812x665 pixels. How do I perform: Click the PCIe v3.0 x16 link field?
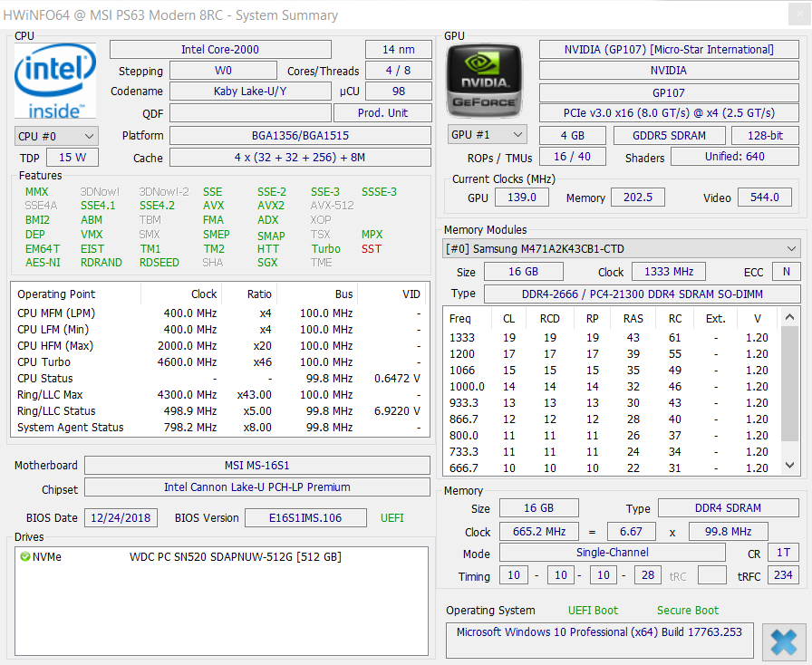(x=669, y=113)
